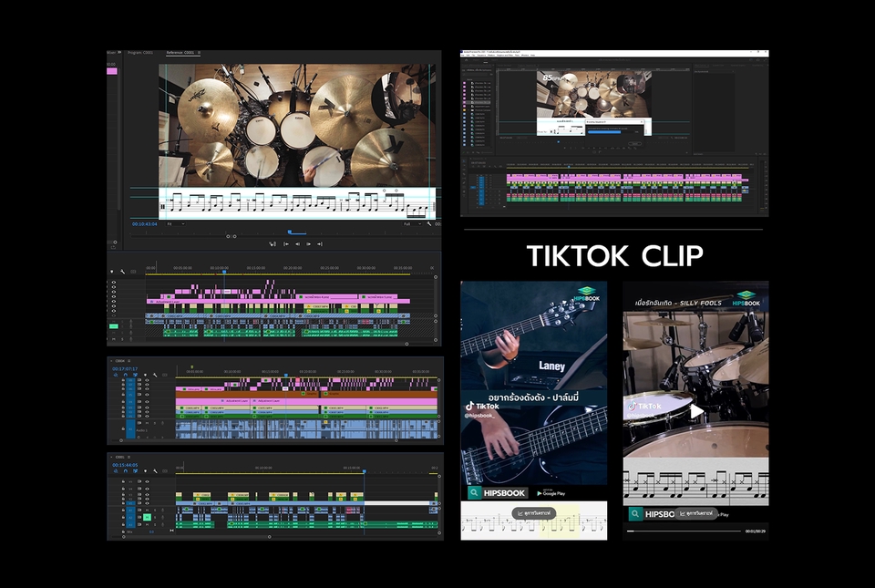Select the Reference: C0001 tab
Viewport: 875px width, 588px height.
pos(180,53)
